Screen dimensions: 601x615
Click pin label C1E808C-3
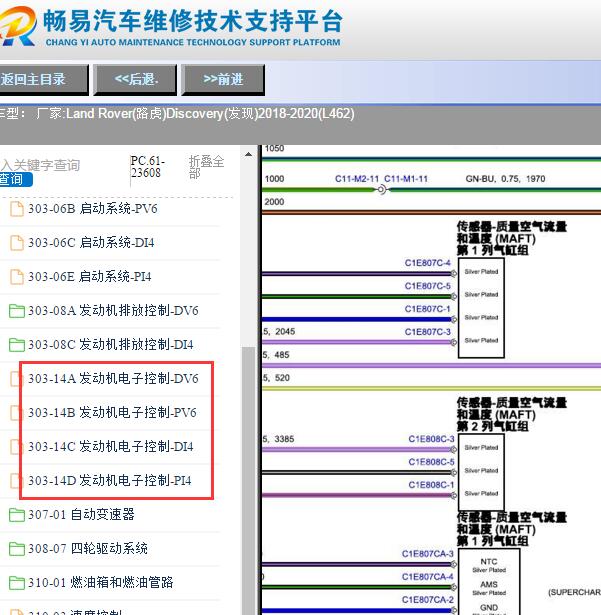tap(431, 439)
